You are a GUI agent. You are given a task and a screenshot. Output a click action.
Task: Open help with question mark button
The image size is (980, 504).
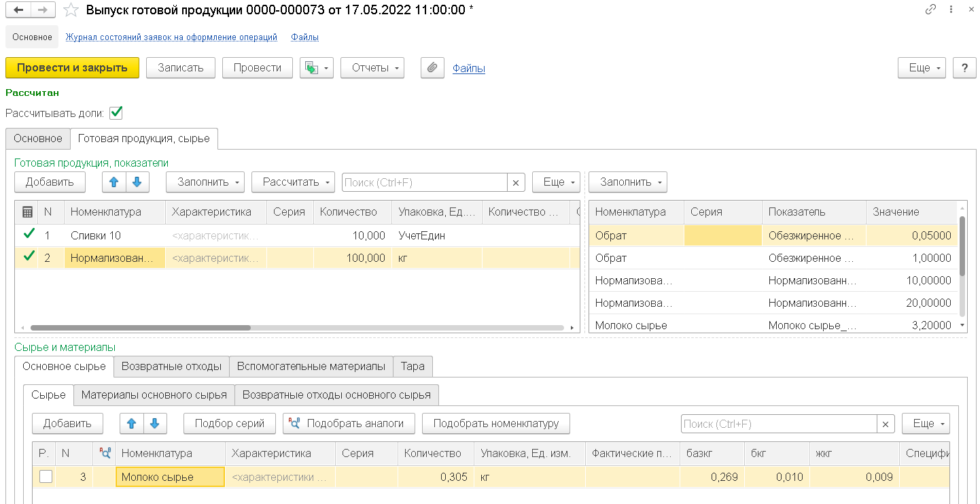pos(964,68)
